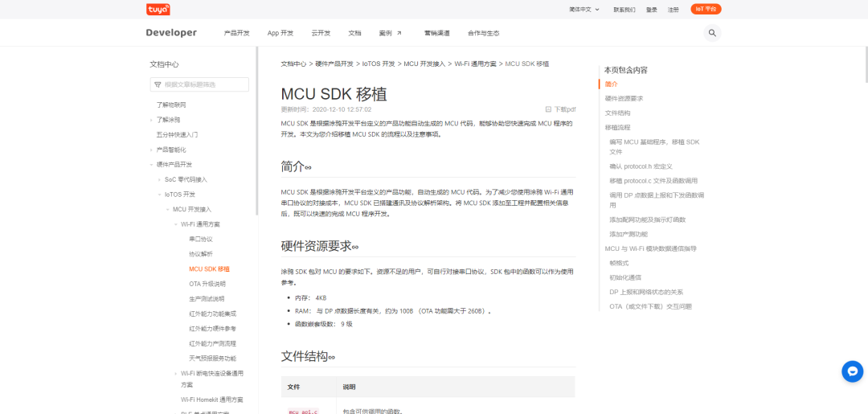
Task: Jump to 简介 in page contents
Action: tap(611, 84)
